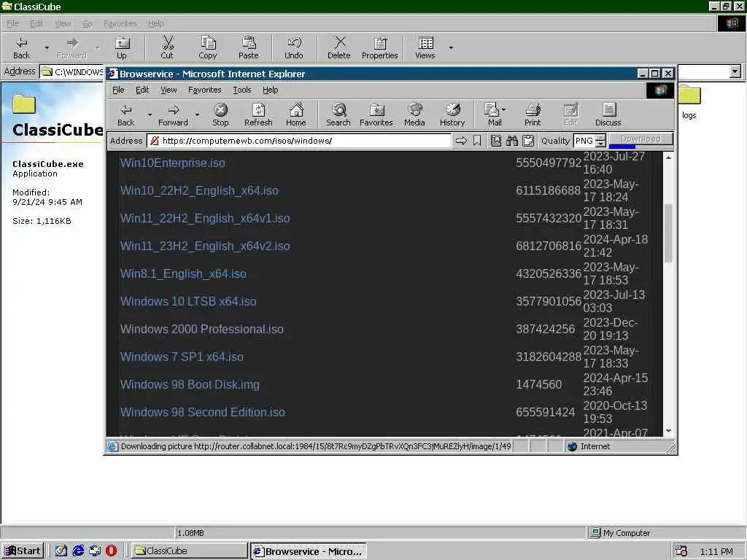Screen dimensions: 747x560
Task: Open the logs folder in ClassiCube window
Action: [x=689, y=102]
